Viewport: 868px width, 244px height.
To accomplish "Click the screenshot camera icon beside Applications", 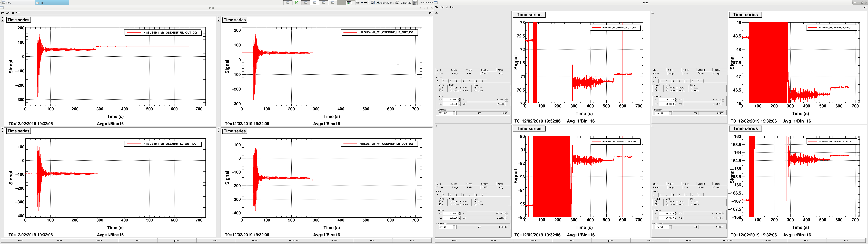I will (x=373, y=2).
